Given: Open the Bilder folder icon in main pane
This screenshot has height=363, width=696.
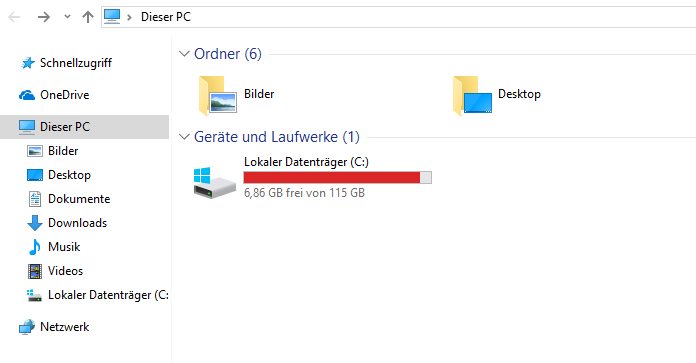Looking at the screenshot, I should (x=218, y=95).
